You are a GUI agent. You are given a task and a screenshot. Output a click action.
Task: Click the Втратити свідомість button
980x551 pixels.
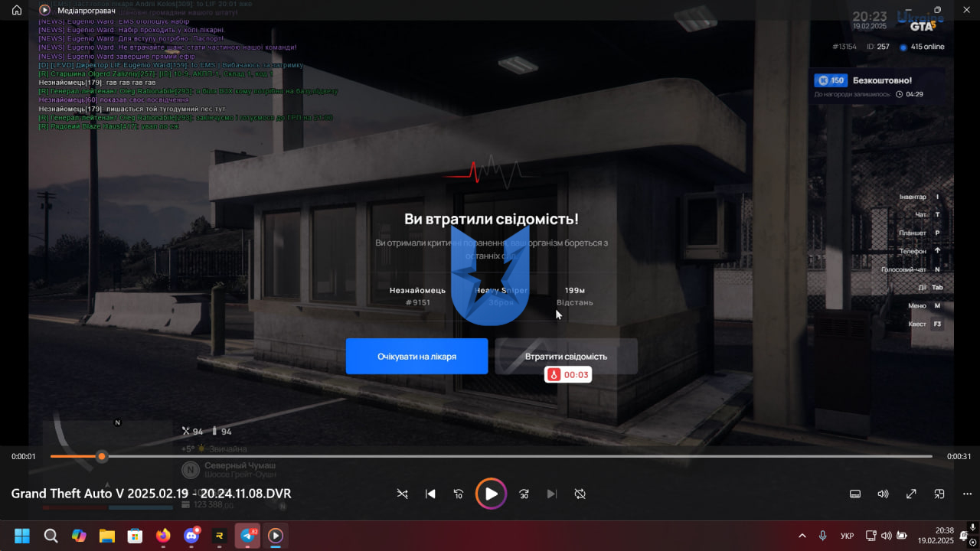(x=566, y=357)
